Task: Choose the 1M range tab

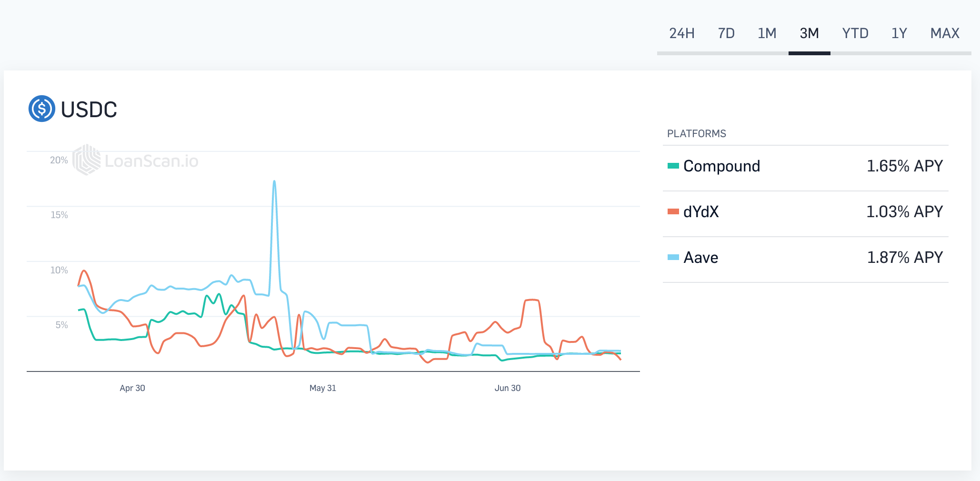Action: tap(767, 33)
